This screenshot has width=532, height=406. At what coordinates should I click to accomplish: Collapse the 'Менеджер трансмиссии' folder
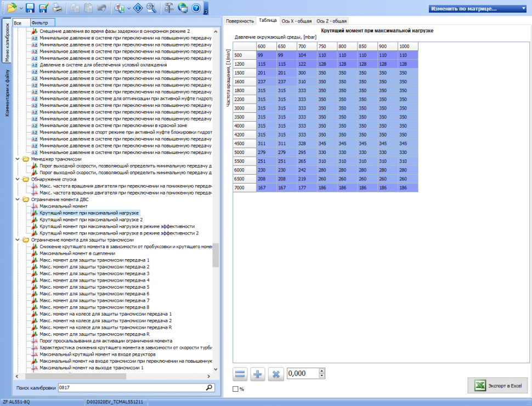tap(18, 159)
